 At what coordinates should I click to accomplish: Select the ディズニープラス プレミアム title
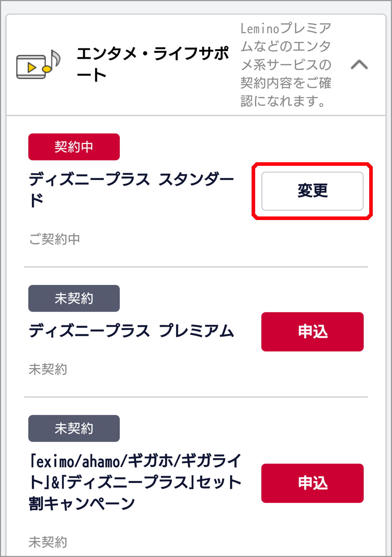coord(131,331)
